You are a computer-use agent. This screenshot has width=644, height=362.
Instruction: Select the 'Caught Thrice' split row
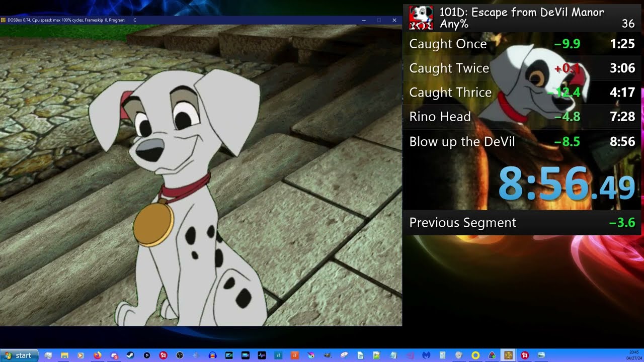pyautogui.click(x=522, y=92)
